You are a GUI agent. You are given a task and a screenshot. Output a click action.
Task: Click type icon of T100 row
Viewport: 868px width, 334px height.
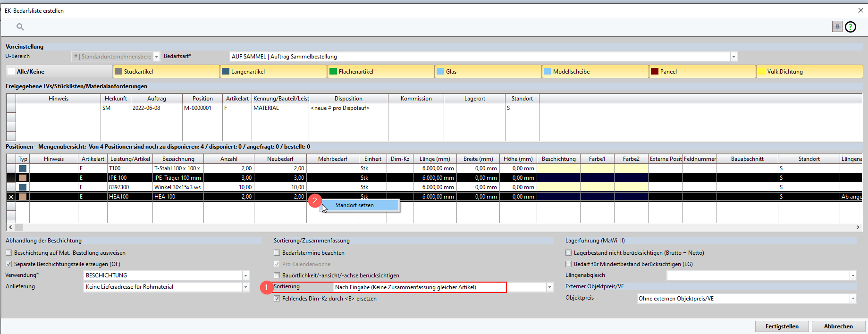(x=23, y=168)
